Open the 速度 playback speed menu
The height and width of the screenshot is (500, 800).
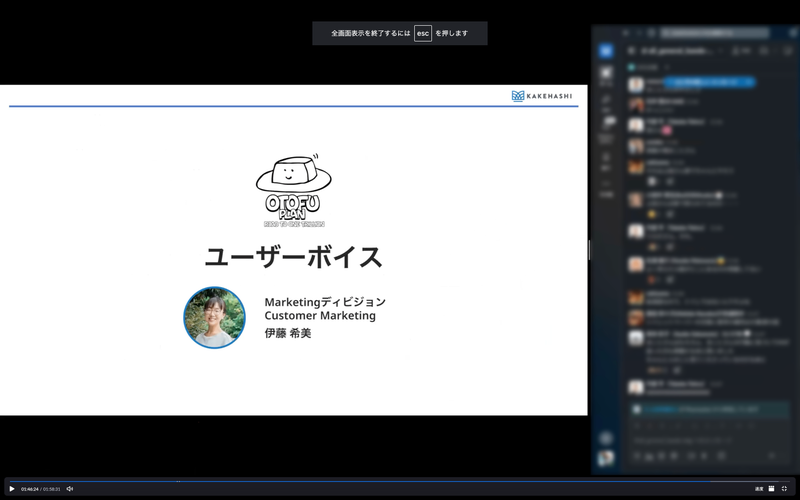[759, 489]
